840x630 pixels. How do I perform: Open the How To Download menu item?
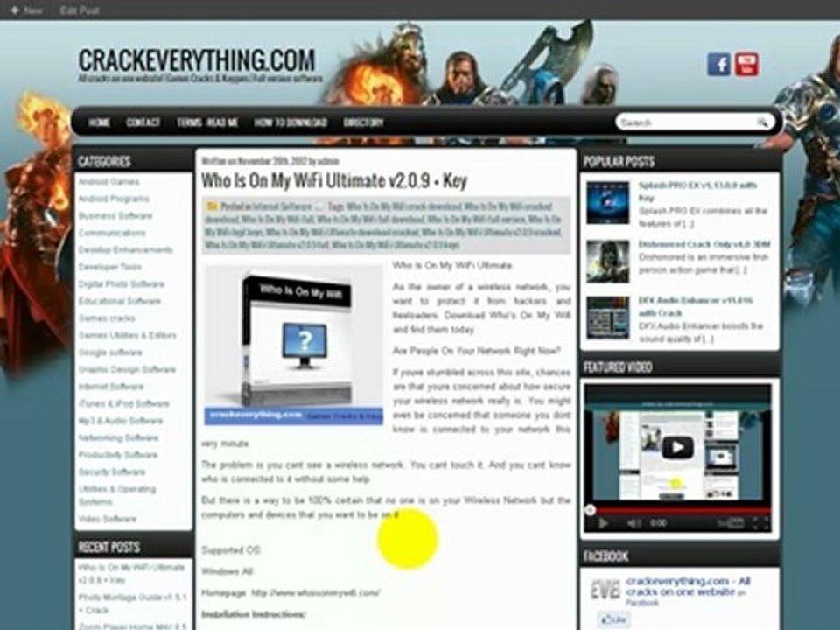(x=290, y=122)
